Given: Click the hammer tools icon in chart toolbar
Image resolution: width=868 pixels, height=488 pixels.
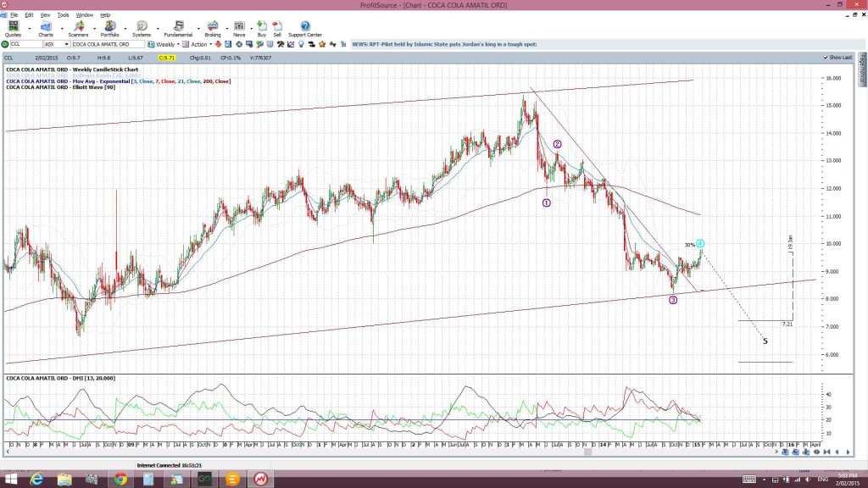Looking at the screenshot, I should 281,44.
